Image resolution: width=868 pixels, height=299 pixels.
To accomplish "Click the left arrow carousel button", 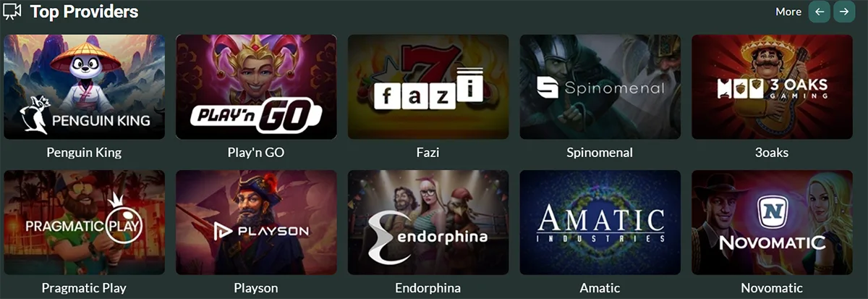I will click(819, 12).
